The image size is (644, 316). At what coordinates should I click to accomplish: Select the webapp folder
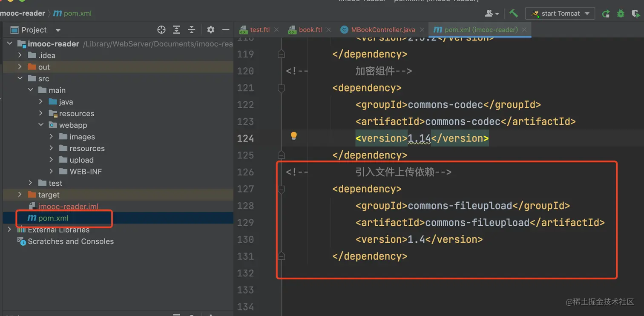click(x=73, y=125)
